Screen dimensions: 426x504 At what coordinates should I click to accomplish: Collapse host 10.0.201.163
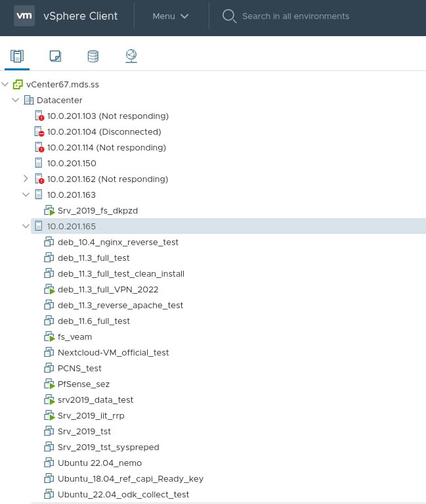pos(26,195)
